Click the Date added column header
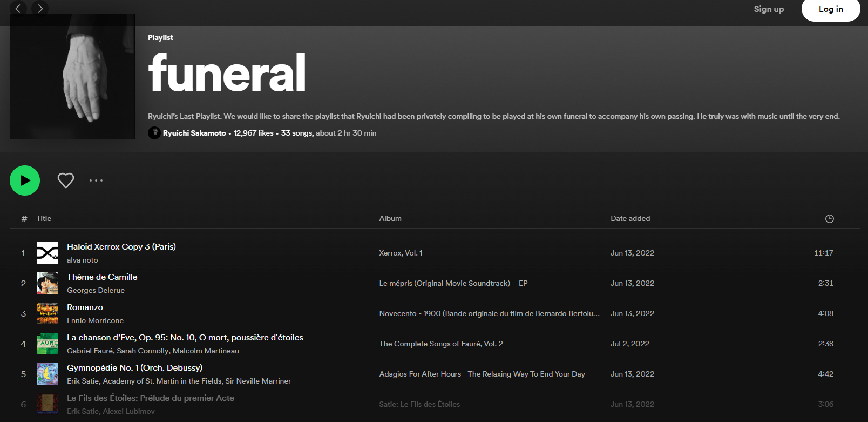The height and width of the screenshot is (422, 868). tap(630, 218)
